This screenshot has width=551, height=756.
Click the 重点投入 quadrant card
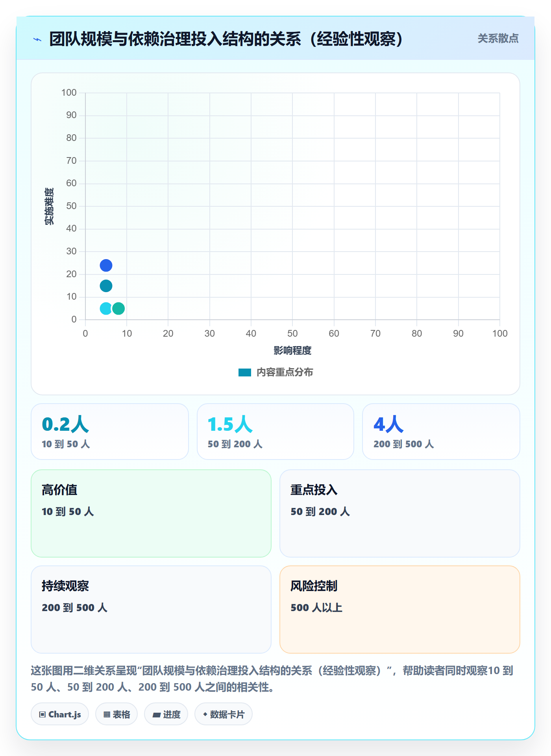tap(400, 513)
